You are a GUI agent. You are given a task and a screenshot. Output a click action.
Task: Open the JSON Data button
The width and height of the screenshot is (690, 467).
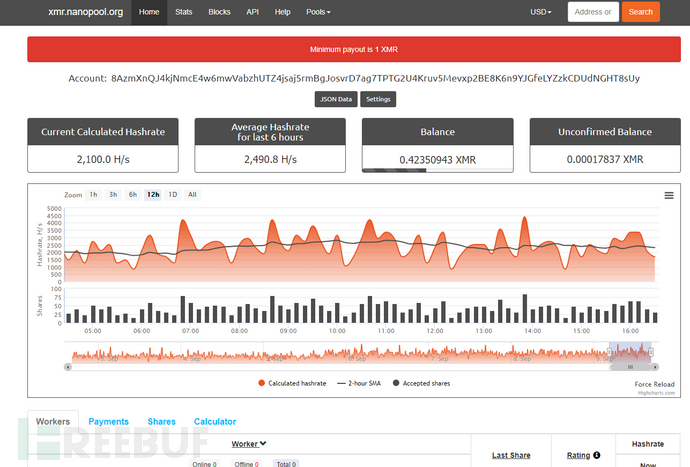tap(336, 99)
